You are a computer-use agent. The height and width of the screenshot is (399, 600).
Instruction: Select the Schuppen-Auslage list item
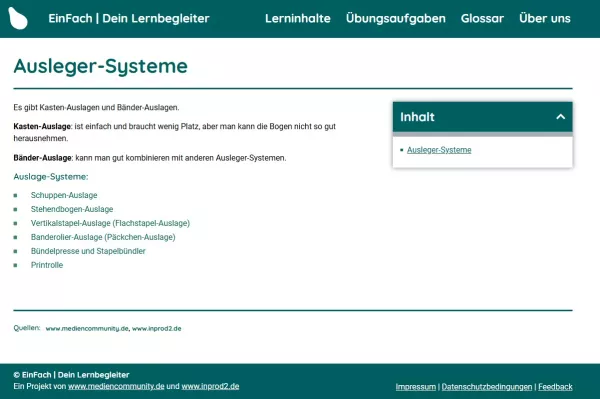pyautogui.click(x=64, y=195)
